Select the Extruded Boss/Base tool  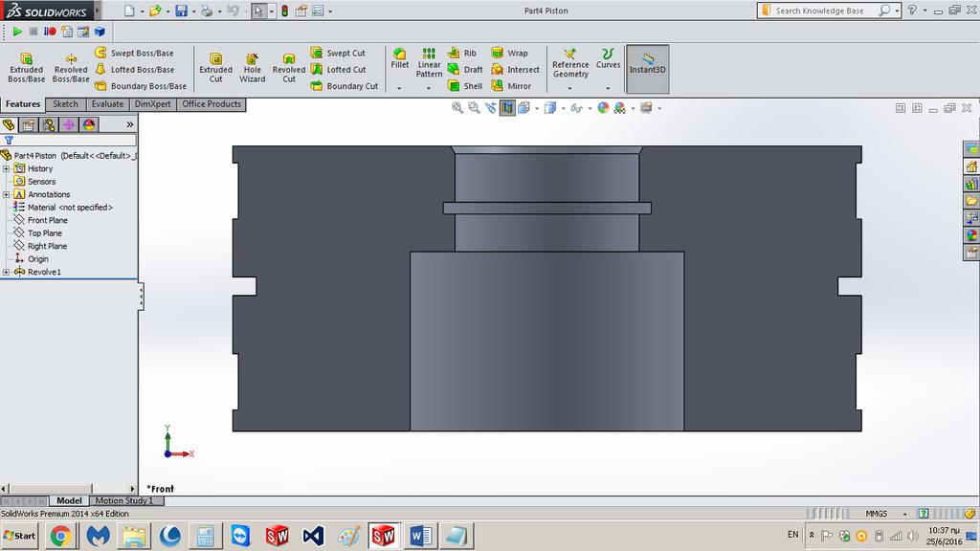pyautogui.click(x=26, y=68)
